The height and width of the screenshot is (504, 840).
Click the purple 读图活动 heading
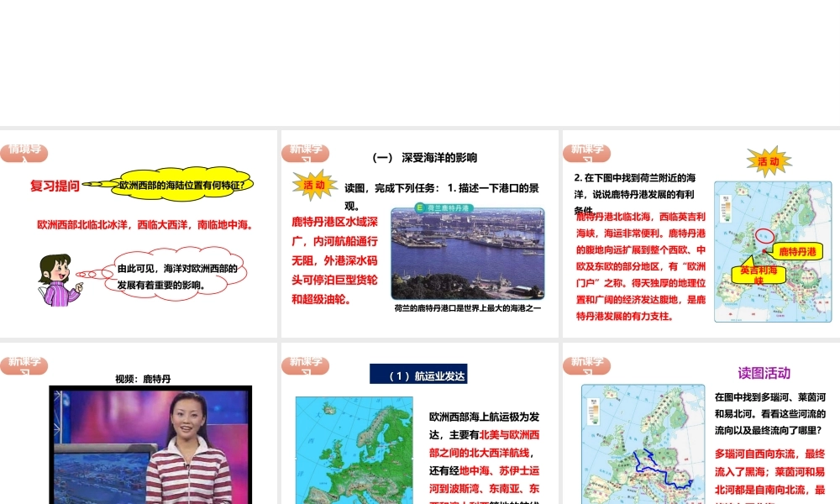(x=764, y=373)
